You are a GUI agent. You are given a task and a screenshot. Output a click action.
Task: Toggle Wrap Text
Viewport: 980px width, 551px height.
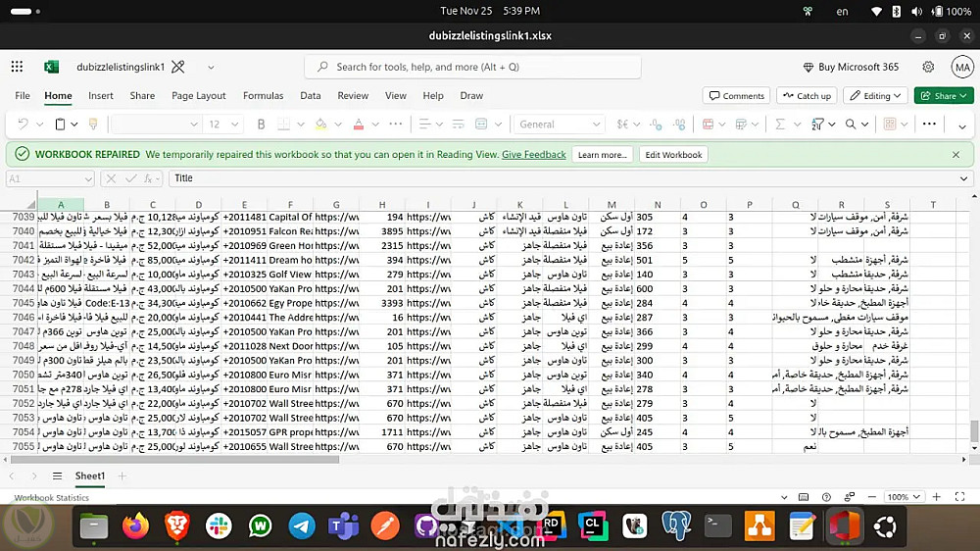point(458,124)
